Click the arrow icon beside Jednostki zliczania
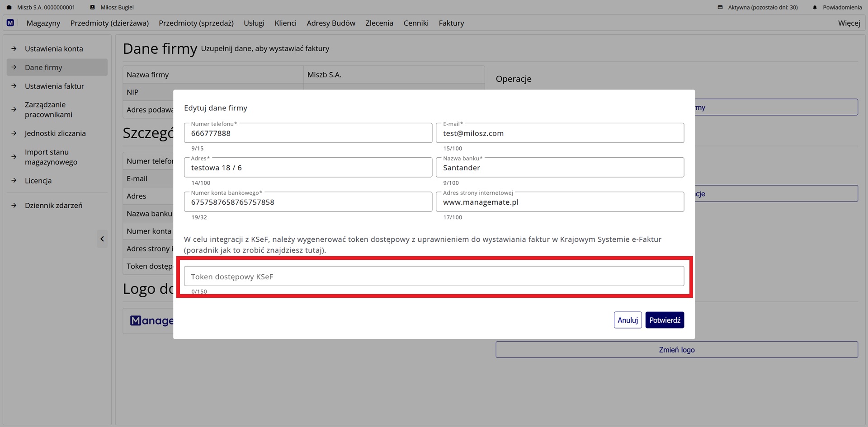The height and width of the screenshot is (427, 868). 14,133
